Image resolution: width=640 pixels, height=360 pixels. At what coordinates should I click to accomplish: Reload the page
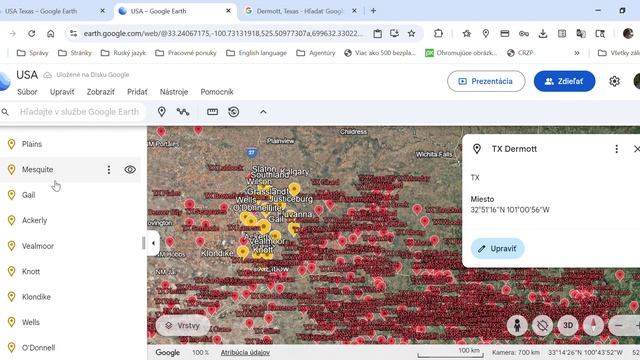(31, 33)
